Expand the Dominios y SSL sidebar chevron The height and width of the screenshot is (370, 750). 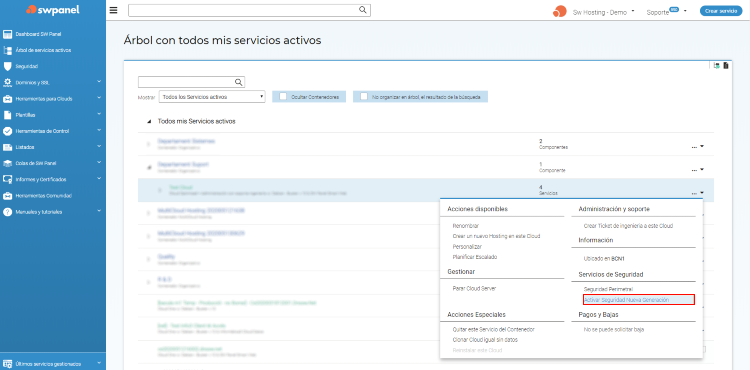point(99,82)
